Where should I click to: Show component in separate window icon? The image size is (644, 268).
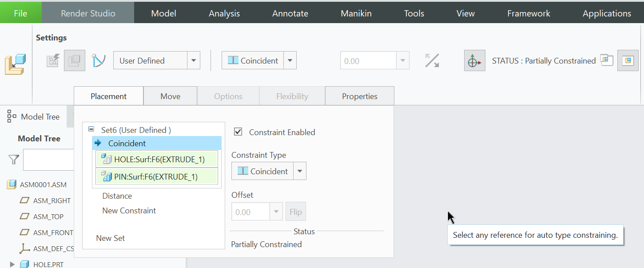tap(607, 60)
